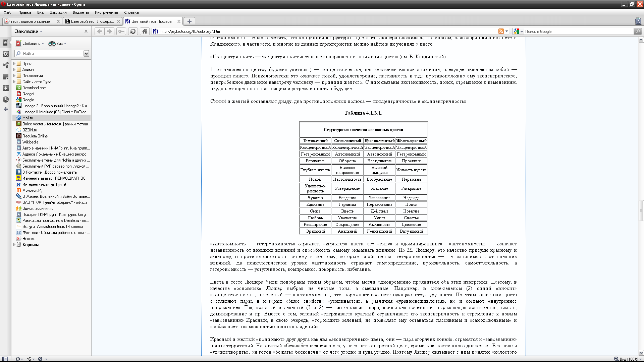
Task: Go forward with the right arrow button
Action: pyautogui.click(x=109, y=31)
